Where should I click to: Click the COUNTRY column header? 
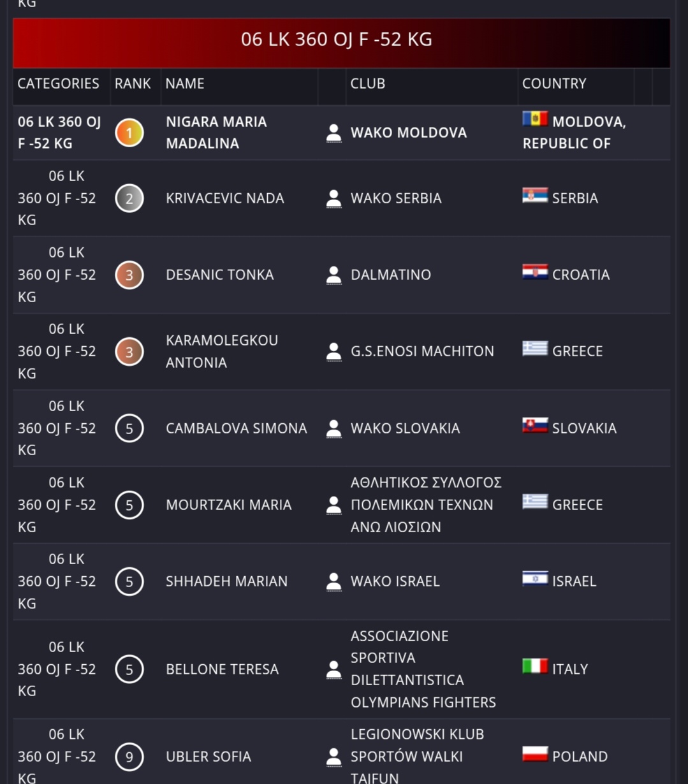coord(554,83)
